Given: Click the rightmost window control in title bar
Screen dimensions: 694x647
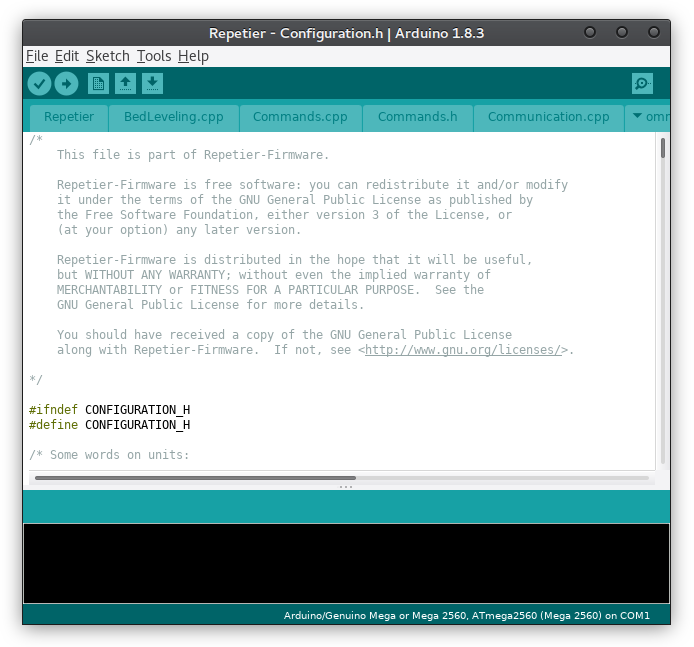Looking at the screenshot, I should 654,32.
